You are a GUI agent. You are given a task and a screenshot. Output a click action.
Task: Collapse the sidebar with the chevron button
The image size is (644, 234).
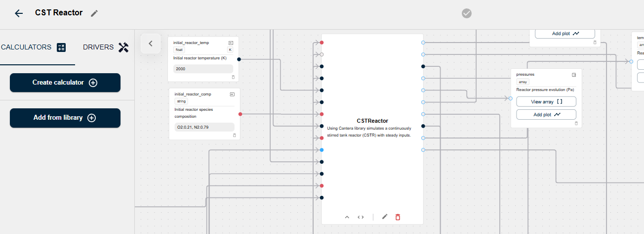pos(151,44)
